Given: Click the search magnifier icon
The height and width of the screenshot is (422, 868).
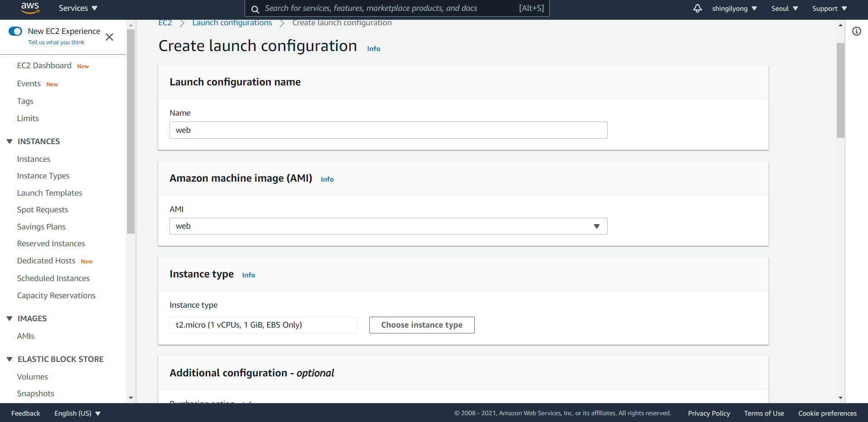Looking at the screenshot, I should pos(255,9).
